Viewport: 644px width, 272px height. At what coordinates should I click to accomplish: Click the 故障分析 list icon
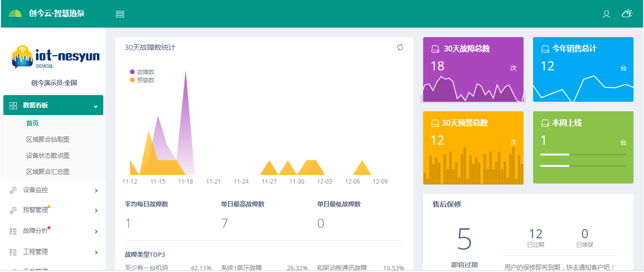(13, 231)
